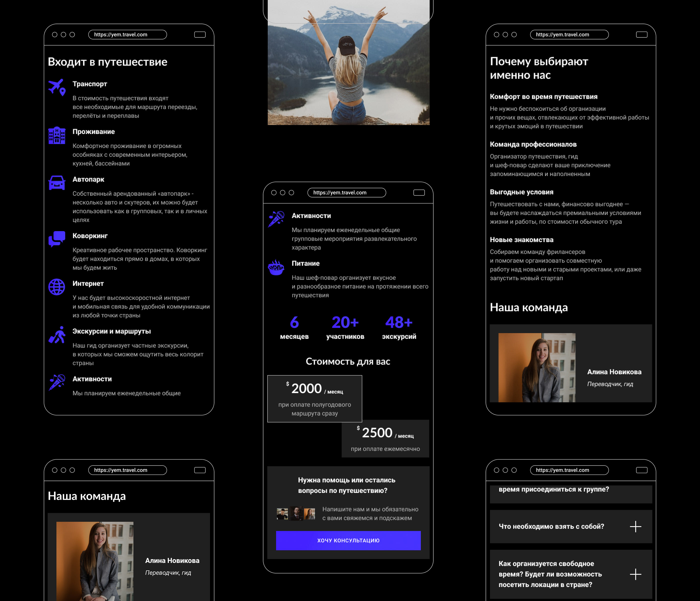Viewport: 700px width, 601px height.
Task: Click the chat bubbles Коворкинг icon
Action: [x=57, y=239]
